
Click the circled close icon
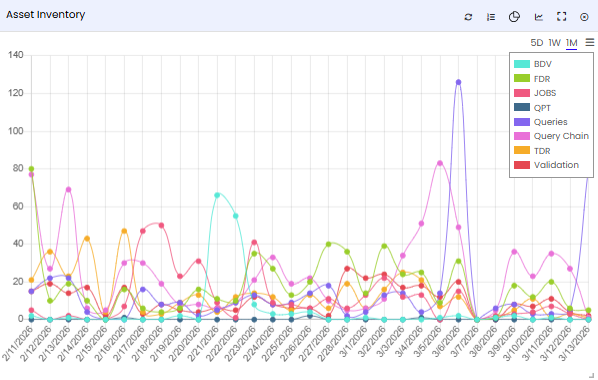584,17
